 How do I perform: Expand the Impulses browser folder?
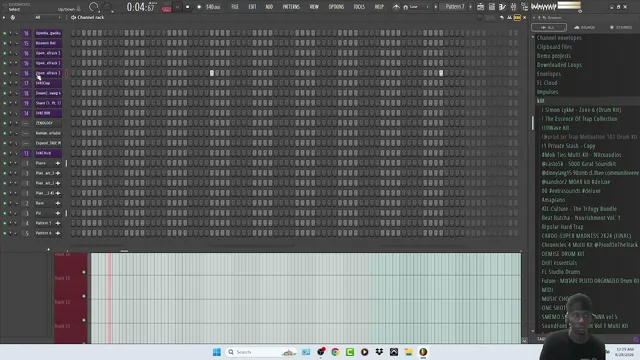pos(547,92)
